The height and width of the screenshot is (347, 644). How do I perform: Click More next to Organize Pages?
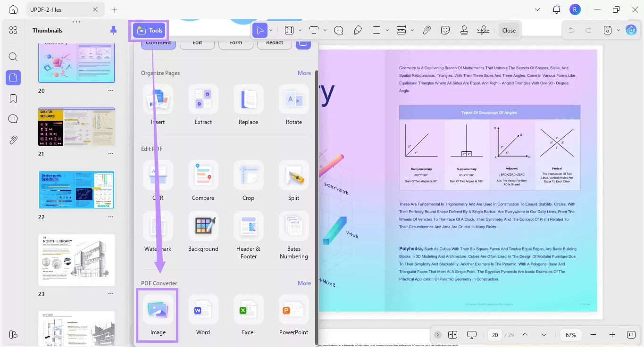click(304, 73)
